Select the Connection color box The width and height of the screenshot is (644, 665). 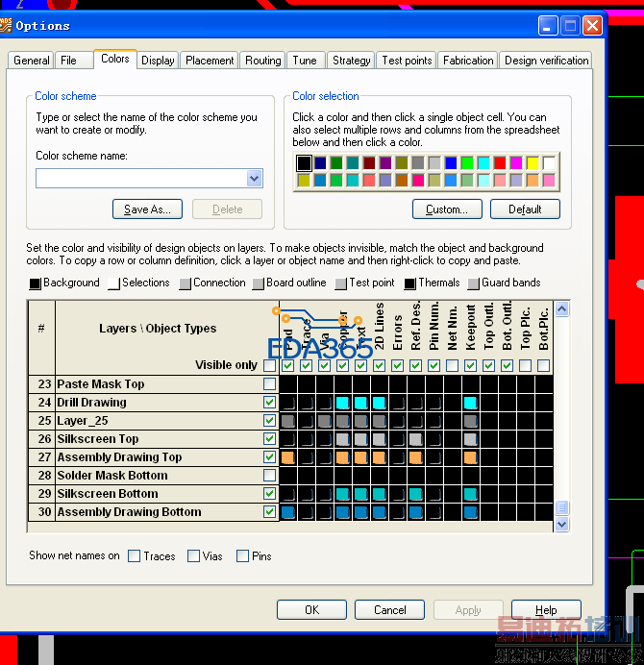185,283
